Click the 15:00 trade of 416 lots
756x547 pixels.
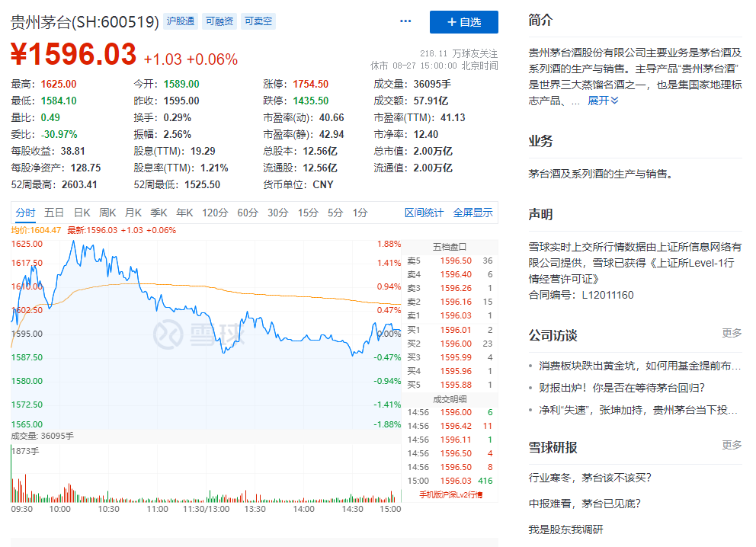click(450, 481)
